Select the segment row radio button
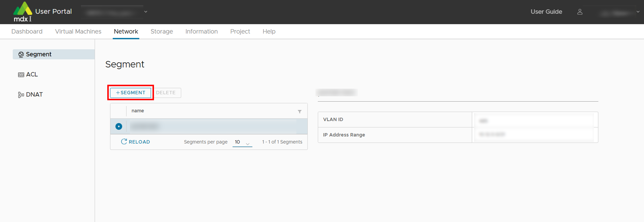644x222 pixels. [x=119, y=126]
